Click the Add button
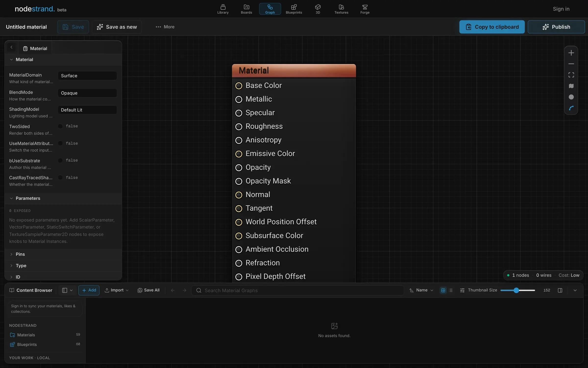The height and width of the screenshot is (368, 588). [x=89, y=290]
